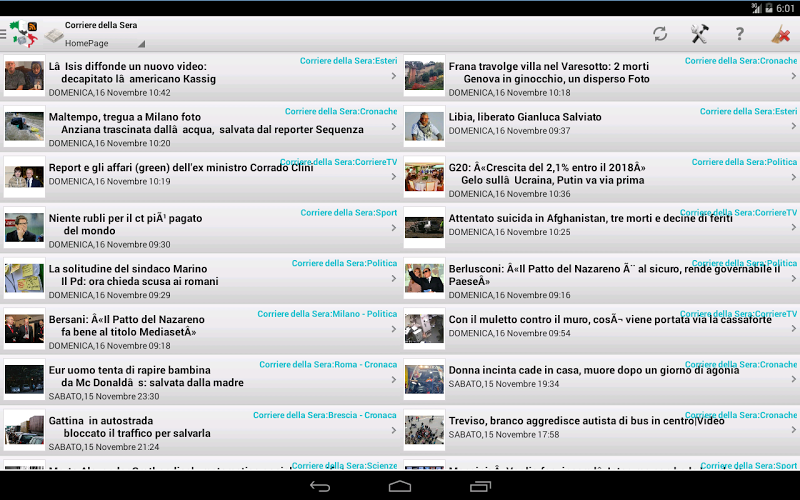This screenshot has width=800, height=500.
Task: Open thumbnail of Frana travolge villa article
Action: point(424,76)
